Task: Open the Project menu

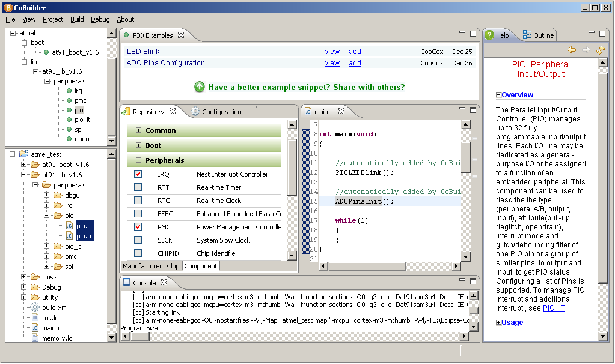Action: [x=53, y=19]
